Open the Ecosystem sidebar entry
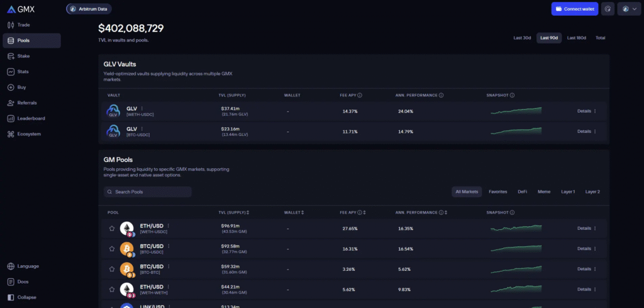This screenshot has width=644, height=308. click(29, 134)
